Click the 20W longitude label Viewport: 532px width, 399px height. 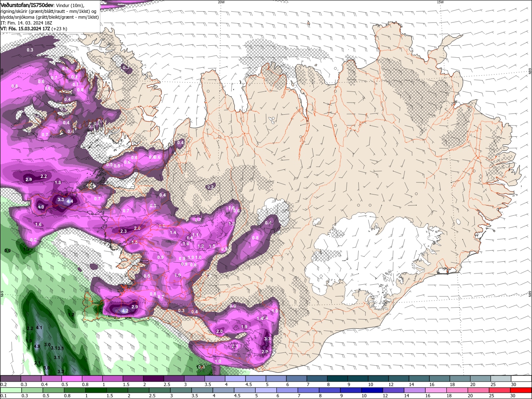tap(221, 2)
